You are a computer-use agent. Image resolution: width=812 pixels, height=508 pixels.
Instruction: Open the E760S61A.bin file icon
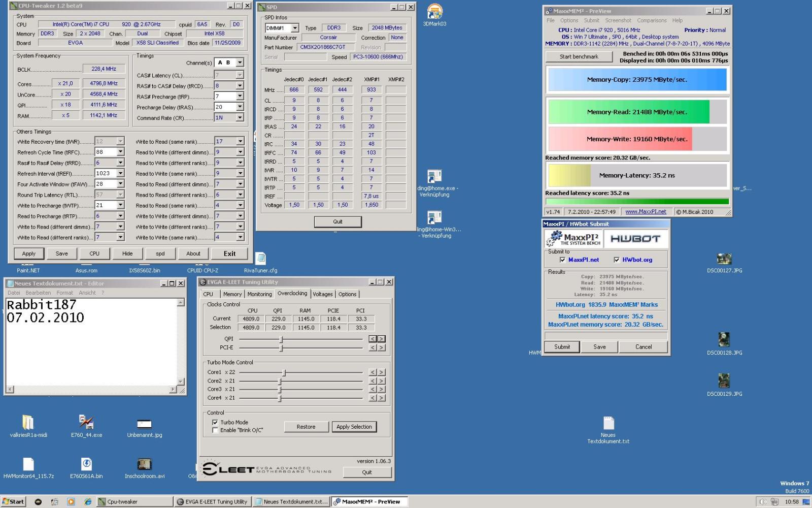pos(86,464)
